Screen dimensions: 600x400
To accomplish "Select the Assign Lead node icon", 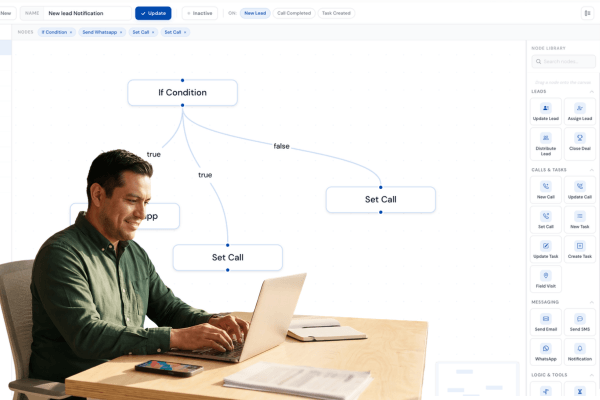I will pos(579,108).
